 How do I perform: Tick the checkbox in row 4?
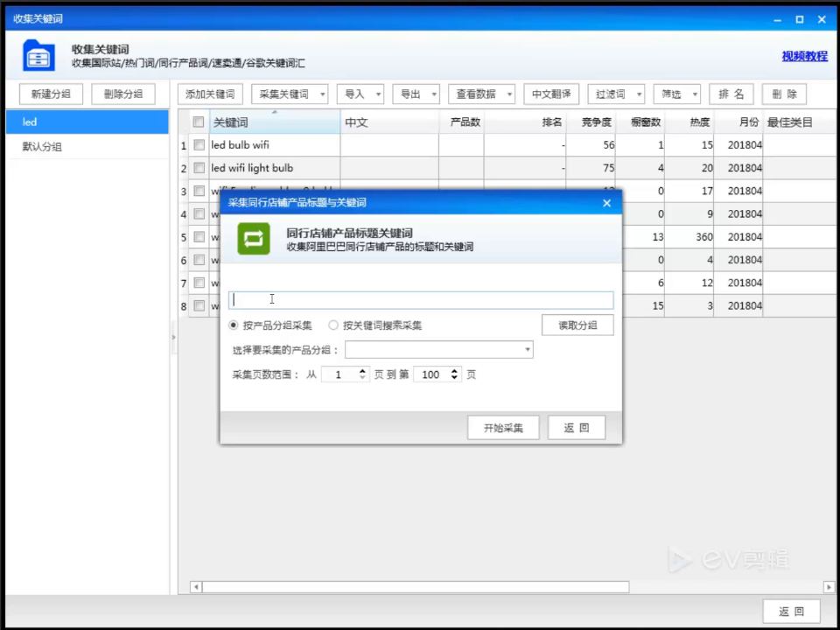(x=199, y=214)
